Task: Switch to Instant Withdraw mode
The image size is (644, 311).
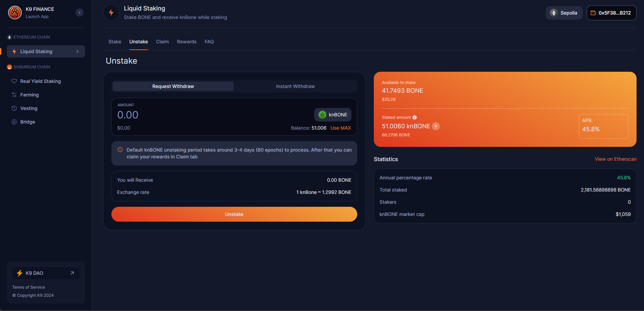Action: (295, 86)
